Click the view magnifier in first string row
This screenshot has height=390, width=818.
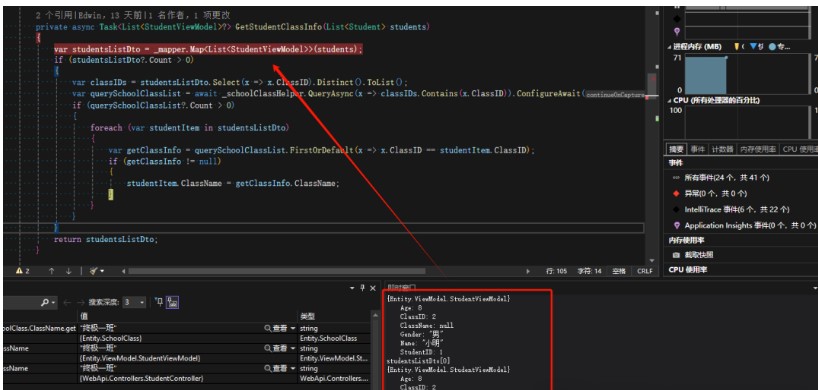pos(268,328)
